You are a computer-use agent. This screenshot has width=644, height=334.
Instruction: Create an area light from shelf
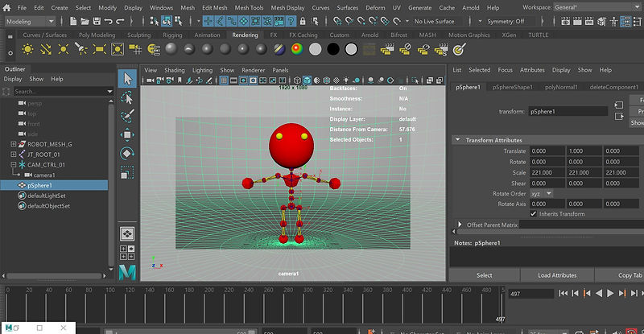pyautogui.click(x=99, y=49)
